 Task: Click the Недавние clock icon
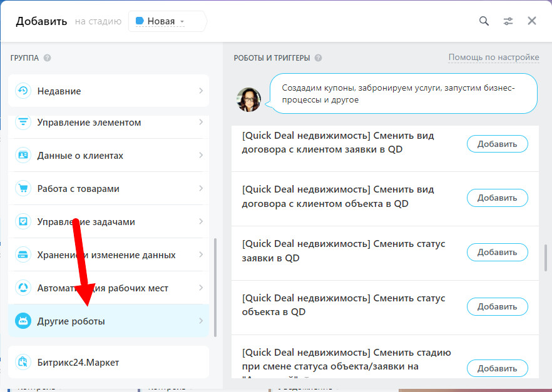coord(23,91)
